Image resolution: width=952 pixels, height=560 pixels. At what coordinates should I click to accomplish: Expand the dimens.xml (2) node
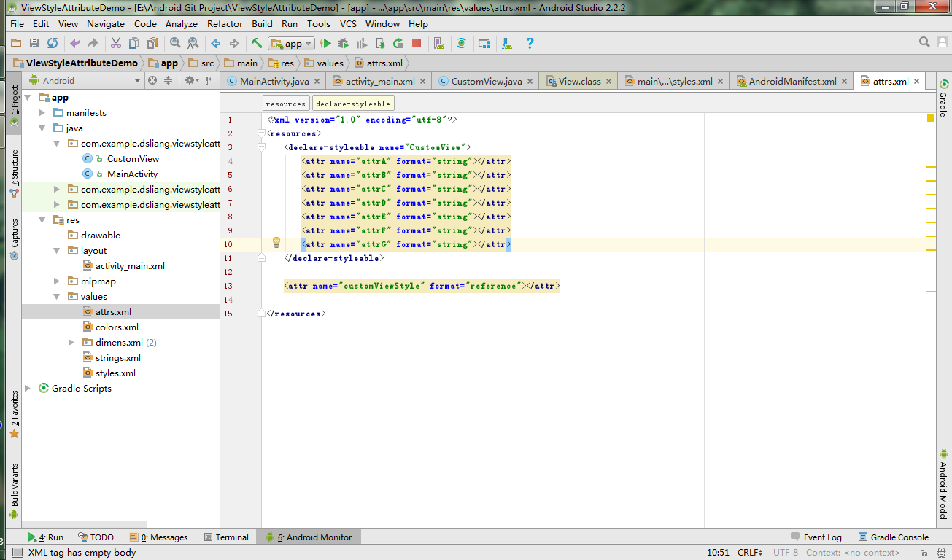pyautogui.click(x=71, y=342)
